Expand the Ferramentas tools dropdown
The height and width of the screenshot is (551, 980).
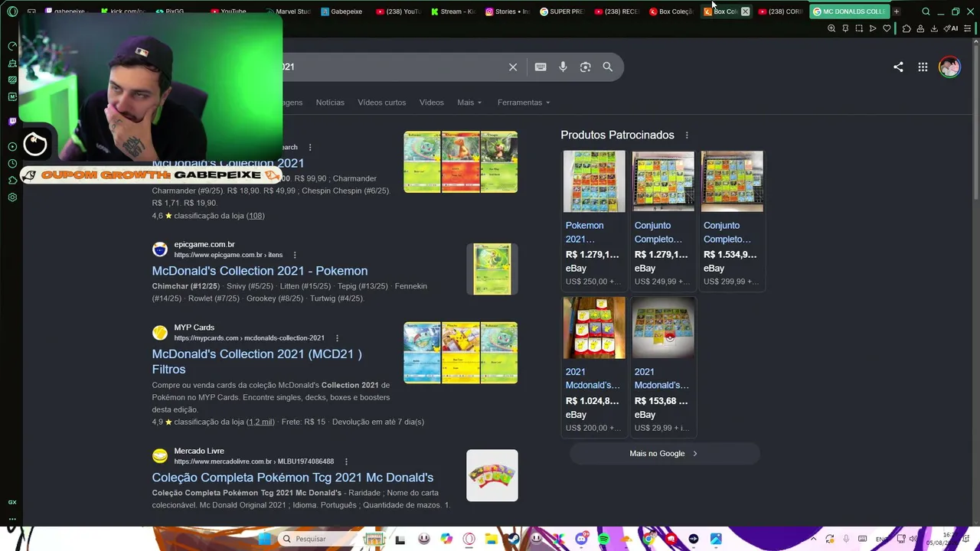point(524,103)
